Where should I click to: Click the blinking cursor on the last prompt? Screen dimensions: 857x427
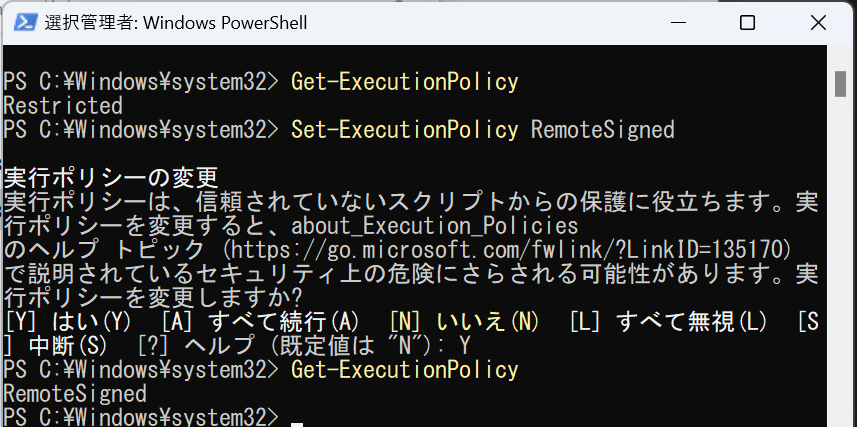click(x=297, y=424)
